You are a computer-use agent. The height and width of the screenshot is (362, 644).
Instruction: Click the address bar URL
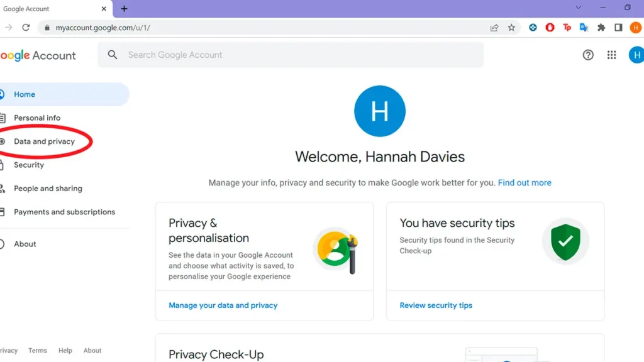click(103, 28)
